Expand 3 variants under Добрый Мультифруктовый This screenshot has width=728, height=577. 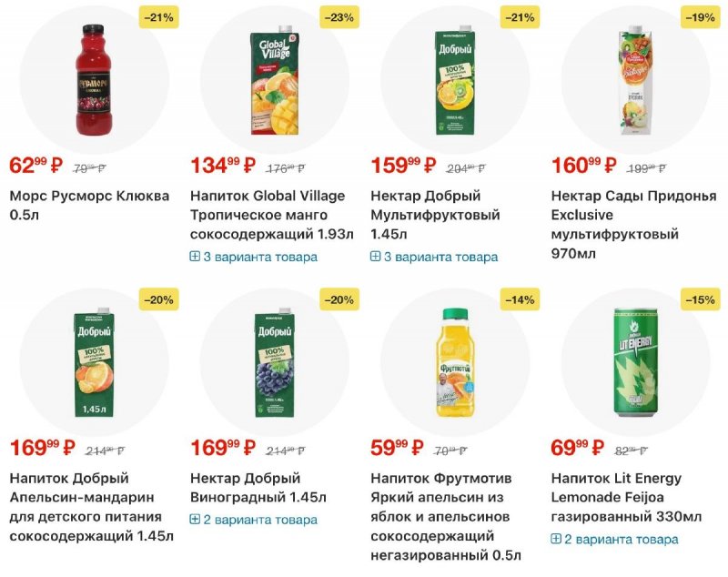[434, 257]
